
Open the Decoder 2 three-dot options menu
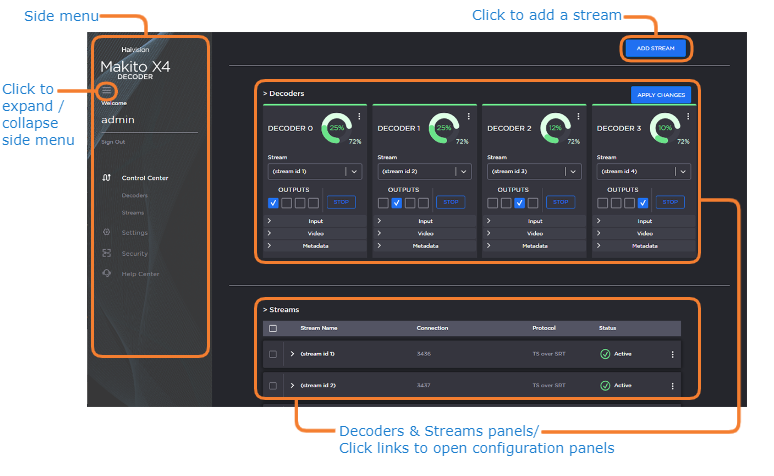click(578, 117)
